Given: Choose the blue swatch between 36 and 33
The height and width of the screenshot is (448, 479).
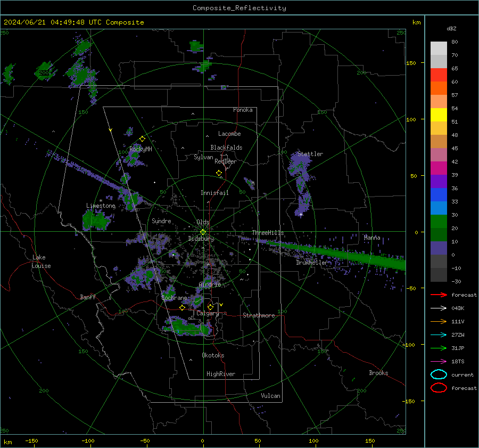Looking at the screenshot, I should 439,195.
